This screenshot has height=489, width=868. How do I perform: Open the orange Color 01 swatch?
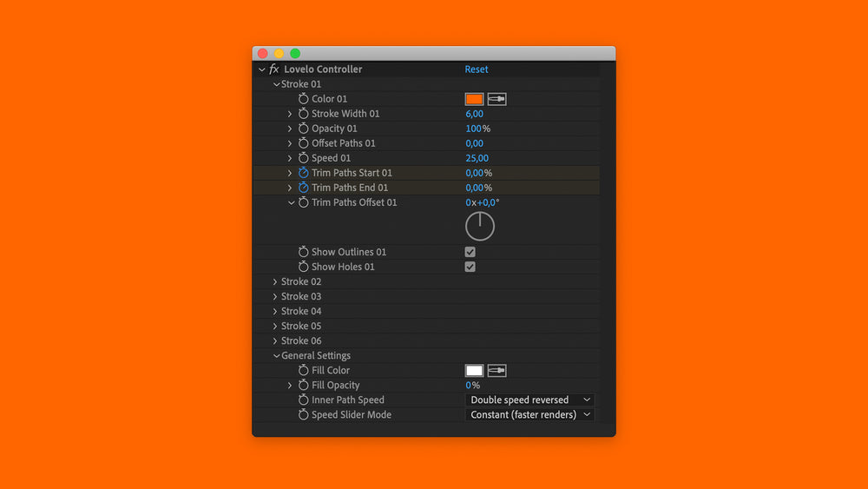(474, 99)
